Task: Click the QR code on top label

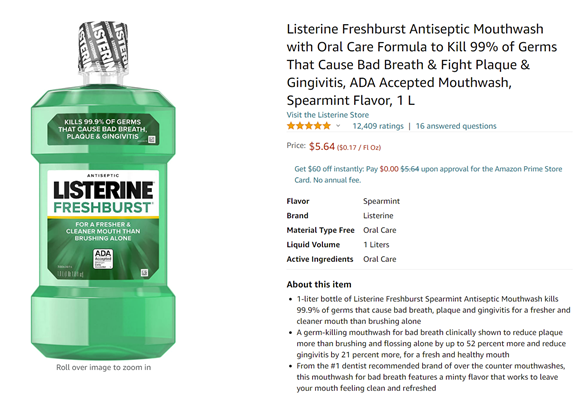Action: (151, 140)
